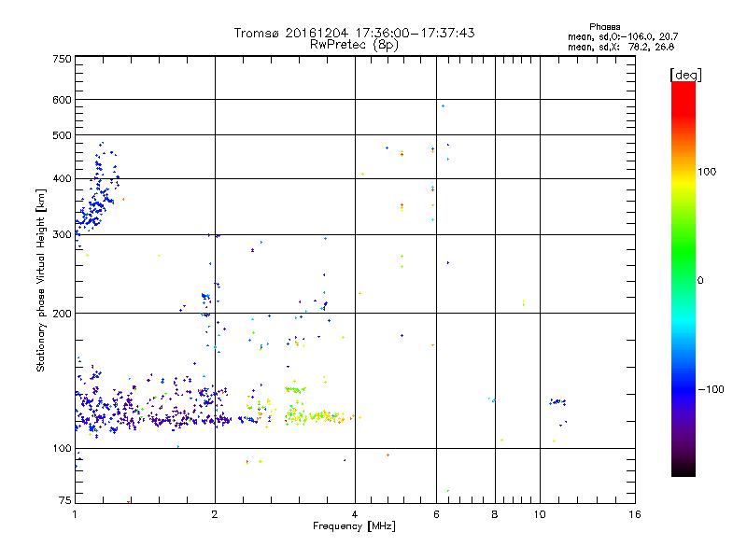Viewport: 747px width, 560px height.
Task: Click the y-axis tick label '100'
Action: click(x=62, y=449)
